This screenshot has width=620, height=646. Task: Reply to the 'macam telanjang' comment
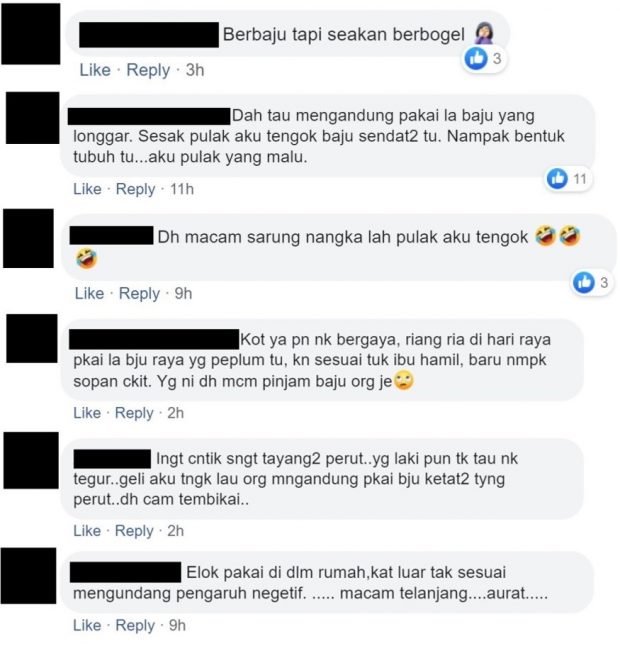pos(135,626)
